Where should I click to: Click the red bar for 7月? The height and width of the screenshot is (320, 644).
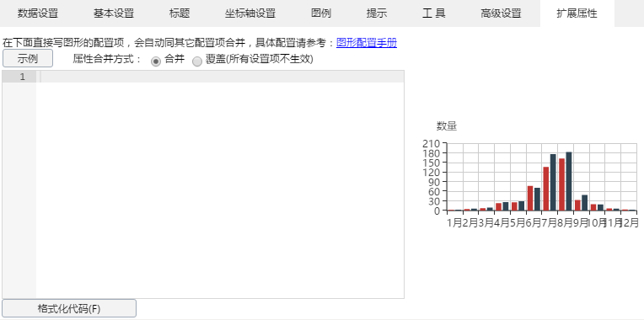[x=546, y=189]
